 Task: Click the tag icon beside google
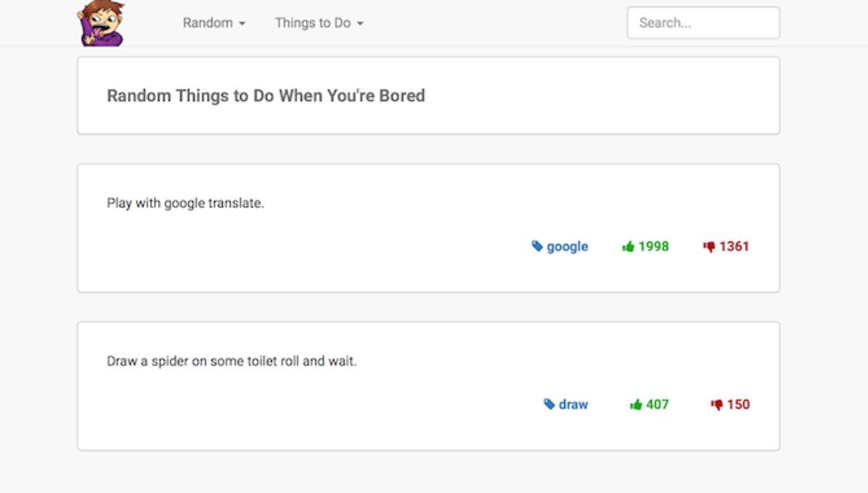click(x=537, y=247)
